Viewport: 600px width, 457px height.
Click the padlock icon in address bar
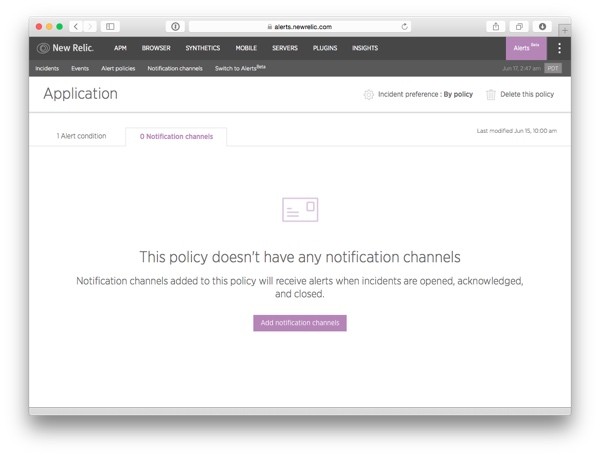(x=270, y=27)
